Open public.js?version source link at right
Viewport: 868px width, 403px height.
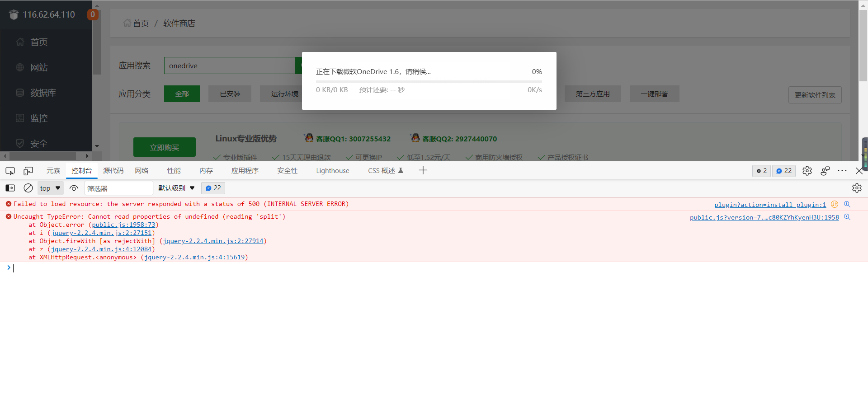click(764, 217)
